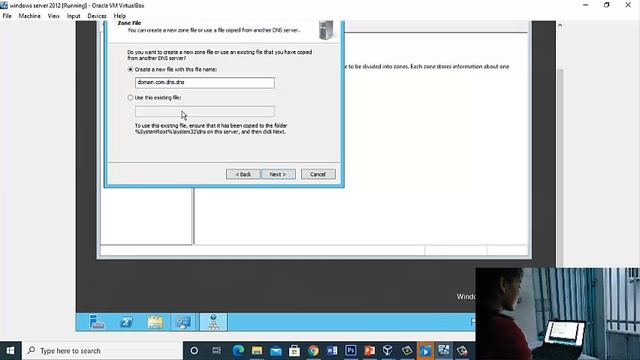
Task: Click Type here to search box
Action: tap(102, 351)
